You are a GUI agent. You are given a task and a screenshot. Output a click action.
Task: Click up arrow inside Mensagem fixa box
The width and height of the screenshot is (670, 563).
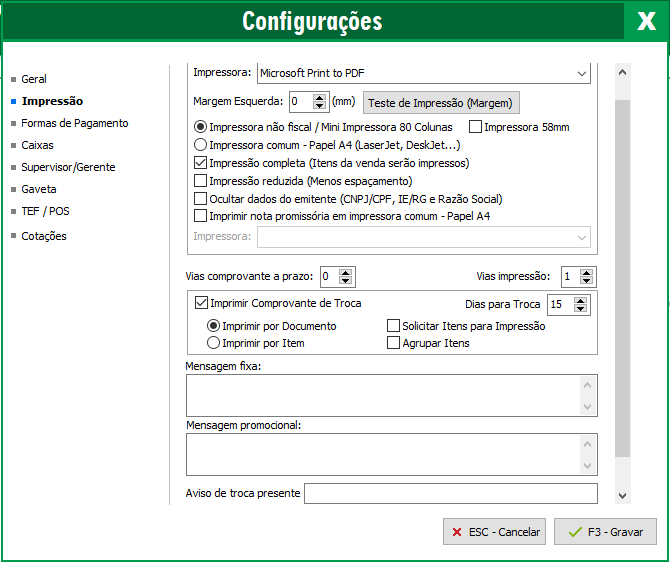[x=588, y=386]
